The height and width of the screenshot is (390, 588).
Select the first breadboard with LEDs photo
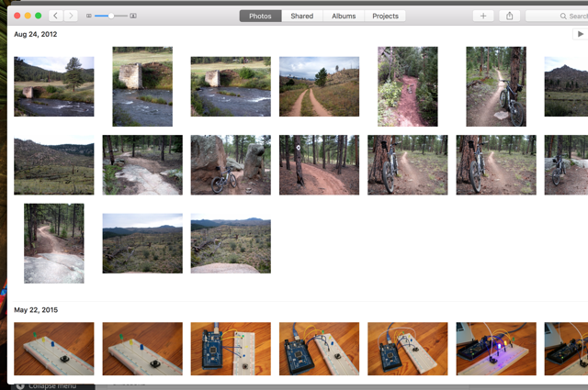[54, 349]
